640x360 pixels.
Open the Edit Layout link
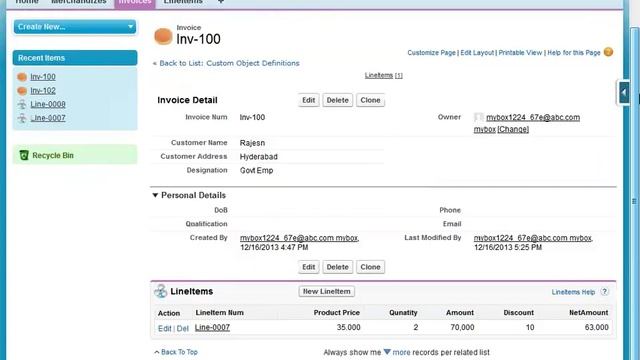477,53
